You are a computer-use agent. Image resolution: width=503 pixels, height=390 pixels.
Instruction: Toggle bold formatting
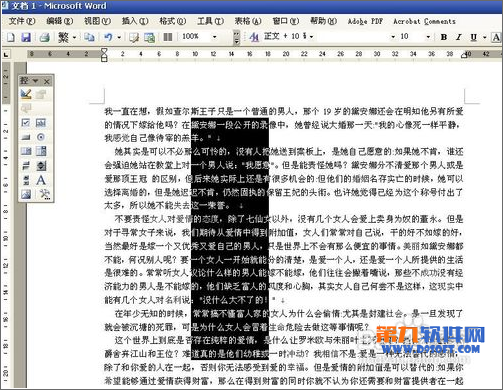[x=444, y=37]
